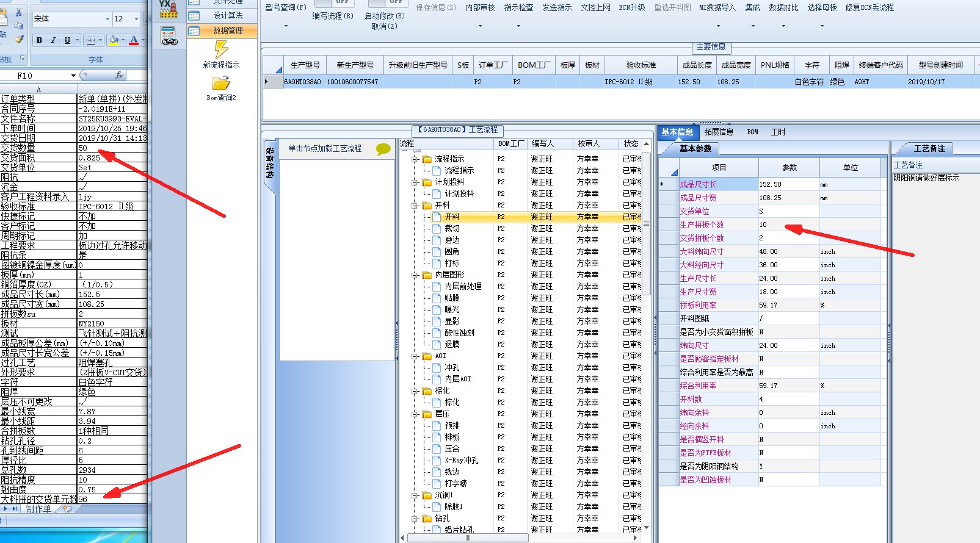Click the fx insert function button
Screen dimensions: 980x543
[x=119, y=75]
